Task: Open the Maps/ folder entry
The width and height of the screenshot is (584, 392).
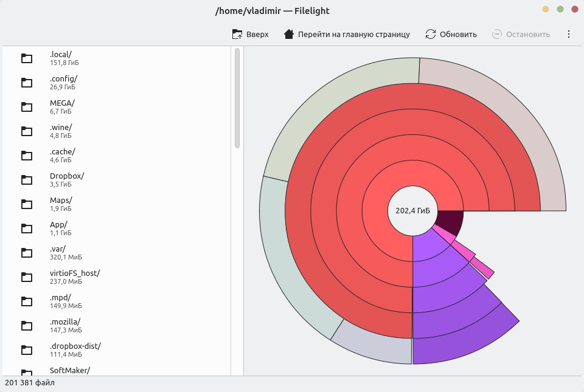Action: 61,204
